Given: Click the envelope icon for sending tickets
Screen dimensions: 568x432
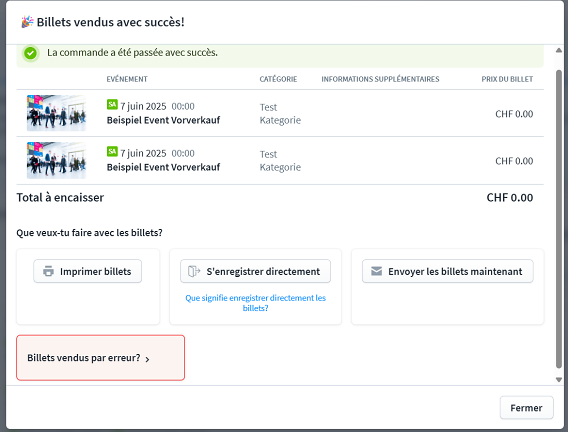Looking at the screenshot, I should pyautogui.click(x=376, y=271).
